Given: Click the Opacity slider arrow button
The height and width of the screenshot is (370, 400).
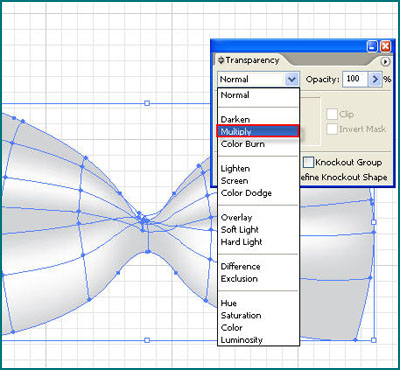Looking at the screenshot, I should point(375,79).
